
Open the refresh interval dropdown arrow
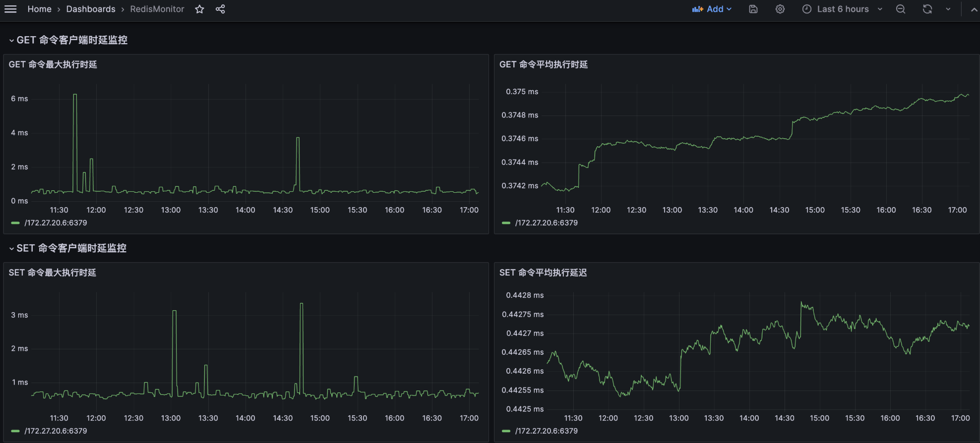coord(948,9)
